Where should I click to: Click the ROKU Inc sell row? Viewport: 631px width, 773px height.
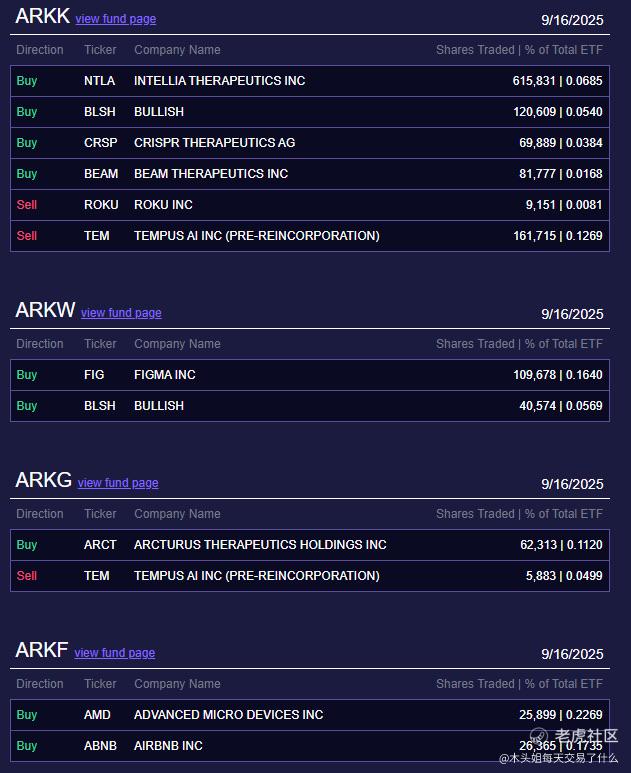[x=310, y=205]
